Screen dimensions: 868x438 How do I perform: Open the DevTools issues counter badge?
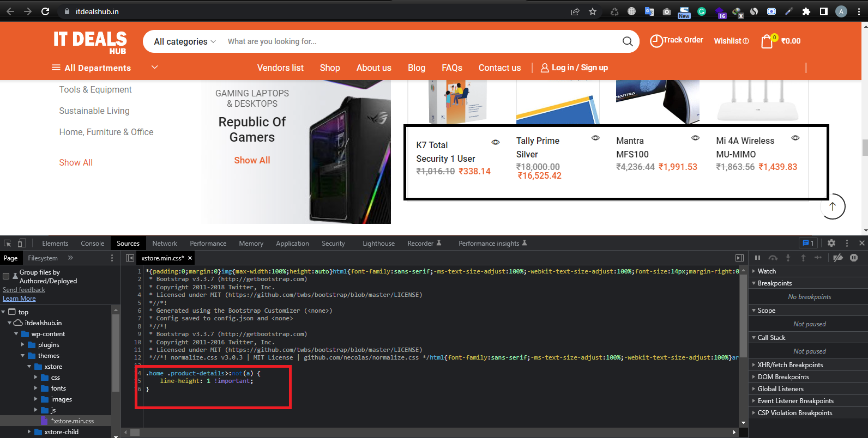click(x=808, y=243)
